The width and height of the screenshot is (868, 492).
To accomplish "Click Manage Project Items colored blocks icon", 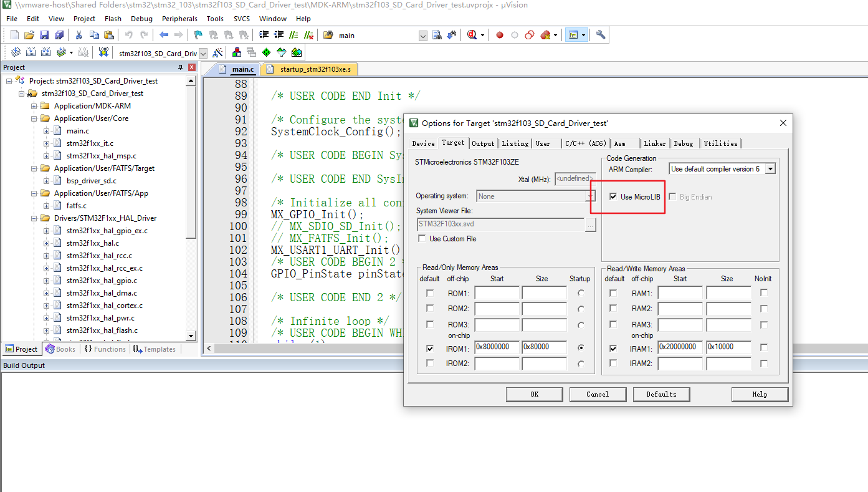I will tap(237, 52).
